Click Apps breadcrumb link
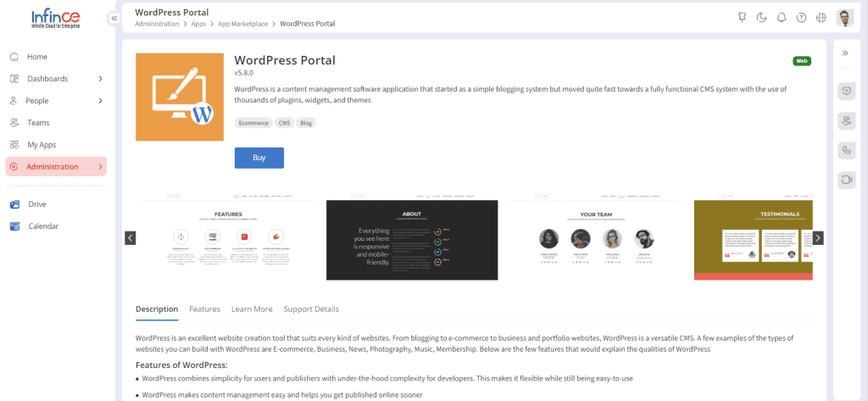Image resolution: width=868 pixels, height=401 pixels. [198, 24]
